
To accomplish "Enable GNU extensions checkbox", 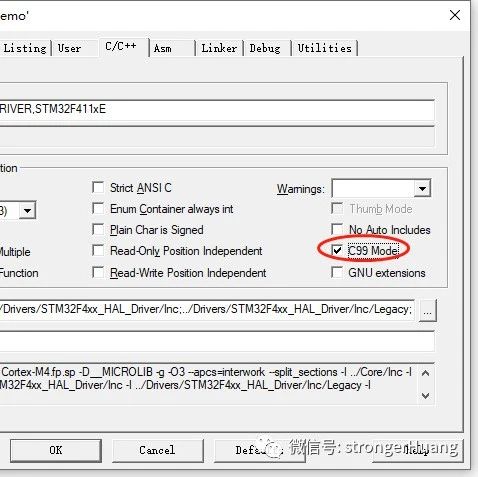I will pyautogui.click(x=337, y=272).
